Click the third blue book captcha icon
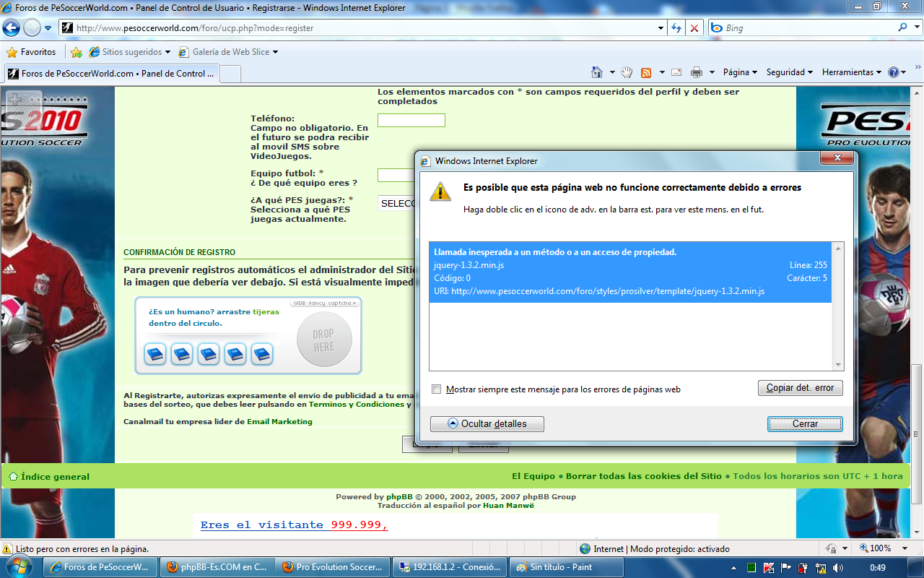Viewport: 924px width, 578px height. click(x=209, y=354)
